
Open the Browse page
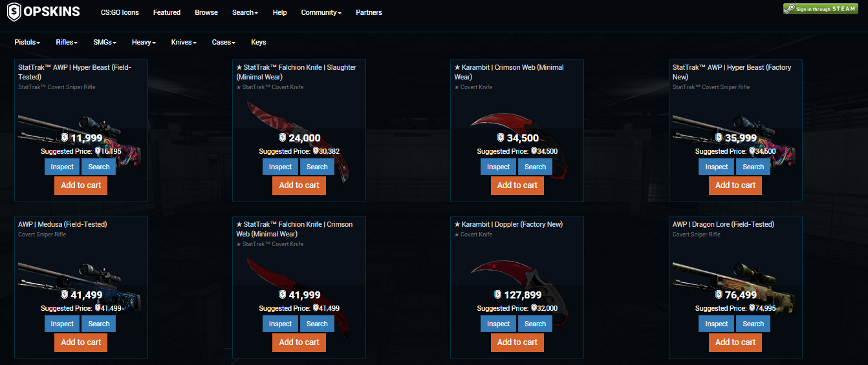[206, 12]
